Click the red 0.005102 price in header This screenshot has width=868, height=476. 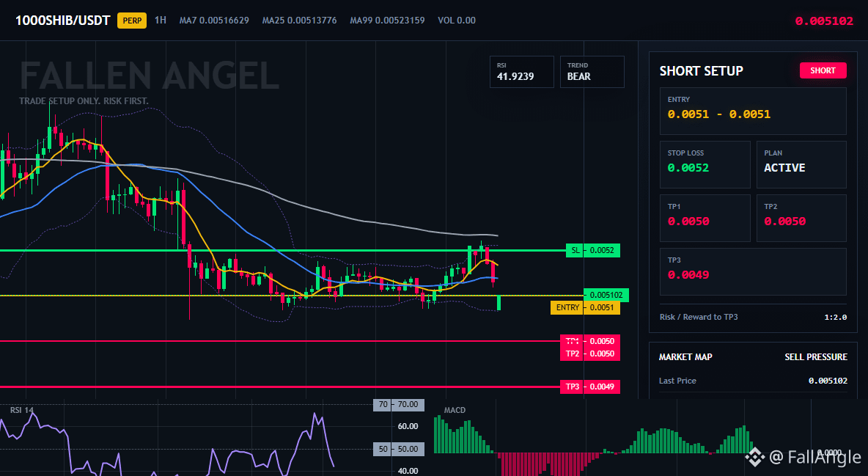coord(824,21)
